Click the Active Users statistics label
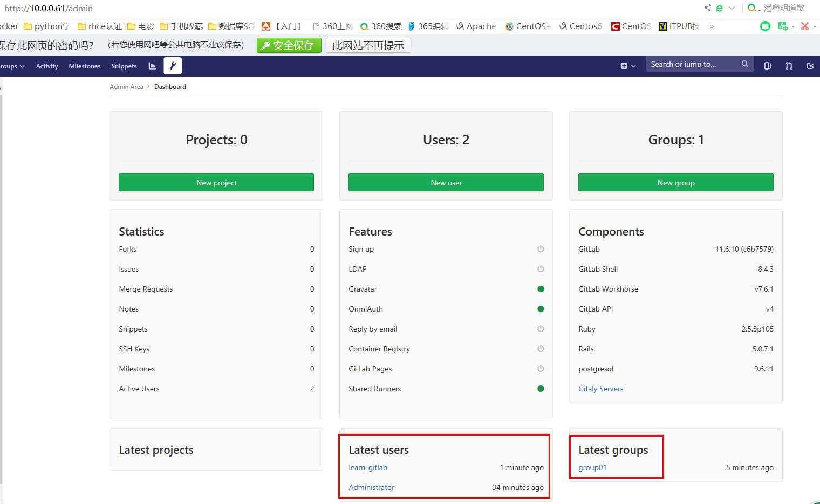Viewport: 820px width, 504px height. [x=139, y=389]
